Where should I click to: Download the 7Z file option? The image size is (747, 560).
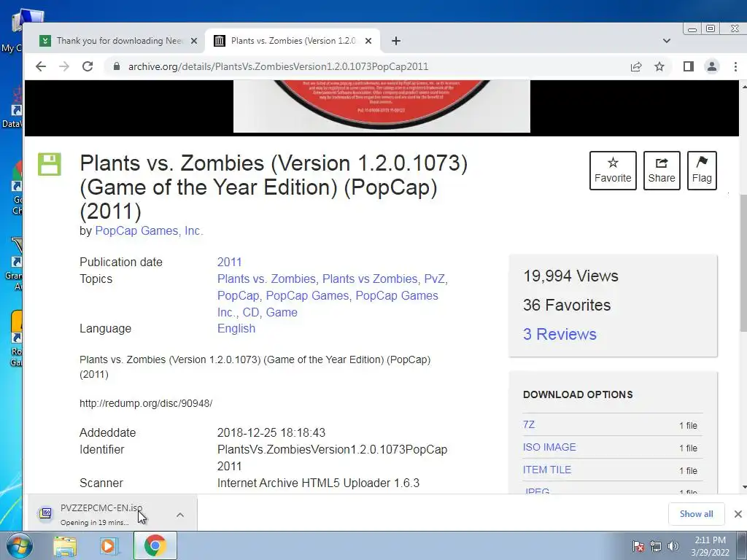point(529,424)
